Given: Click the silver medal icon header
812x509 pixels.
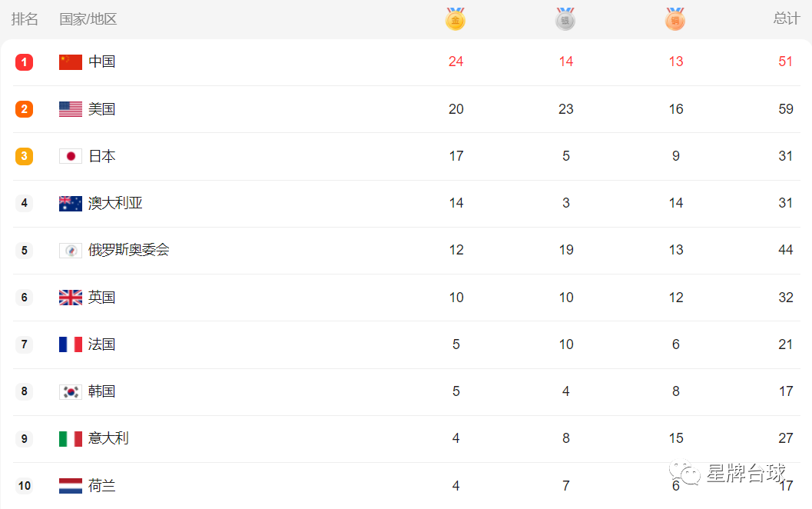Looking at the screenshot, I should [x=565, y=19].
